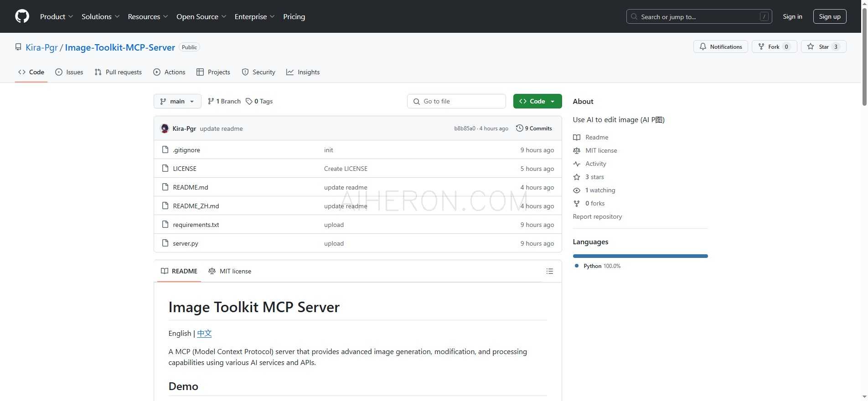This screenshot has width=868, height=401.
Task: Click the tag icon beside 0 Tags
Action: coord(249,101)
